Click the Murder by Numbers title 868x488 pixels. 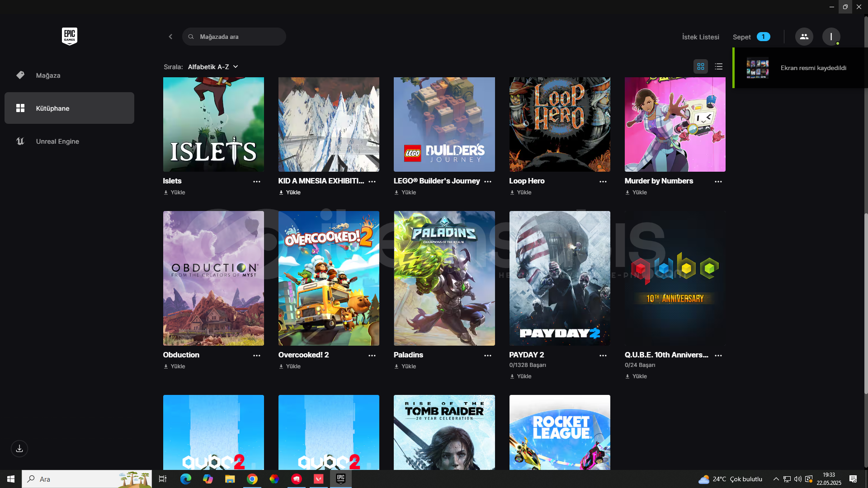659,181
